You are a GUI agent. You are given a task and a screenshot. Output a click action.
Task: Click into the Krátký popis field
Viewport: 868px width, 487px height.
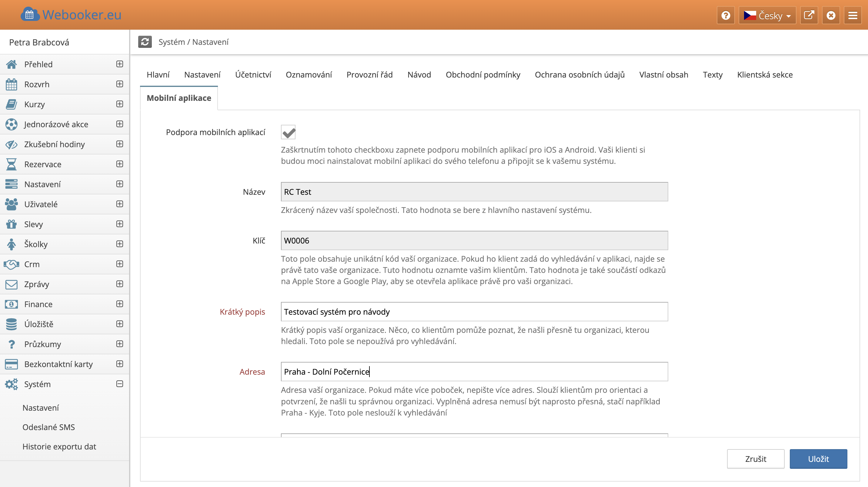[474, 312]
